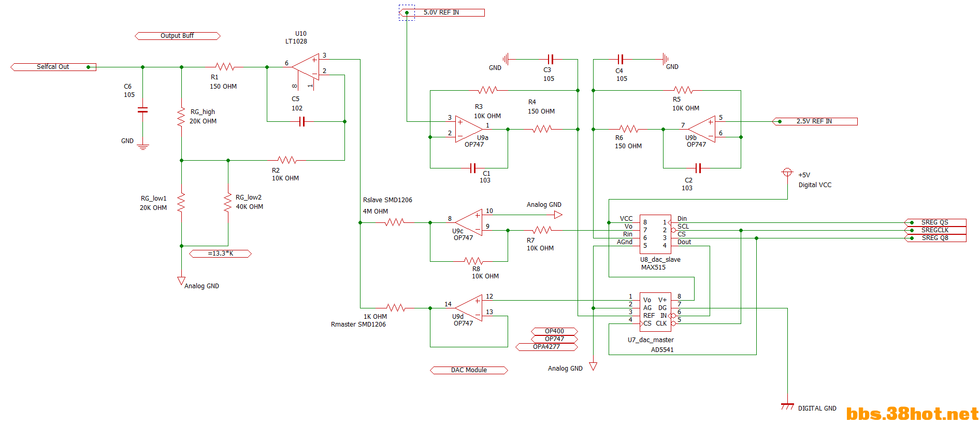Select the RG_low2 40K OHM resistor
The width and height of the screenshot is (980, 423).
click(x=228, y=203)
